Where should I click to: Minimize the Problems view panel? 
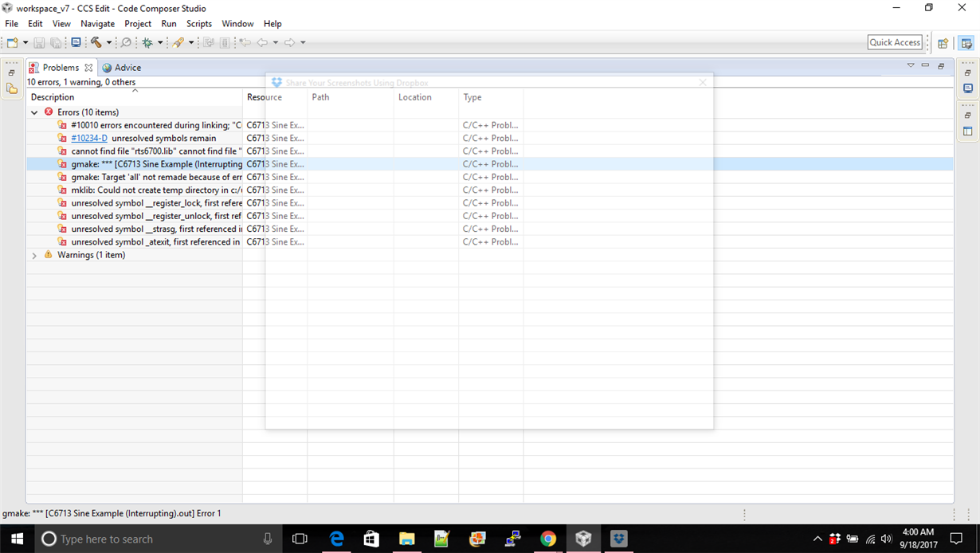coord(925,65)
